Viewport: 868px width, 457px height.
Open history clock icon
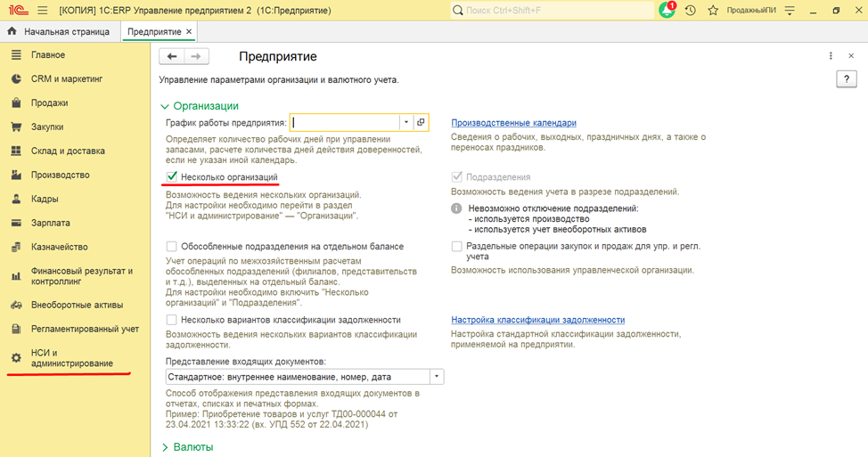[691, 11]
